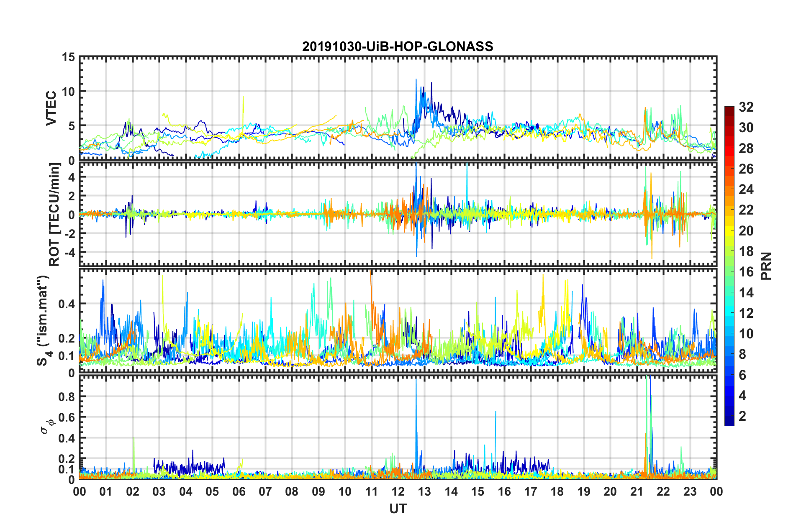Click x-axis tick label 15
Viewport: 796px width, 532px height.
[478, 491]
